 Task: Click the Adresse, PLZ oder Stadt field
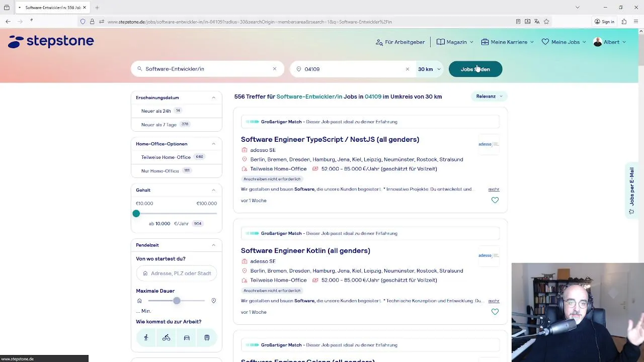pyautogui.click(x=177, y=273)
